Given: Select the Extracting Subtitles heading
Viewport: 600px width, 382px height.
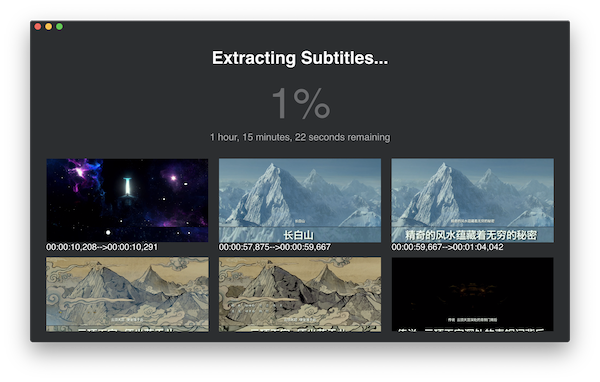Looking at the screenshot, I should (300, 58).
